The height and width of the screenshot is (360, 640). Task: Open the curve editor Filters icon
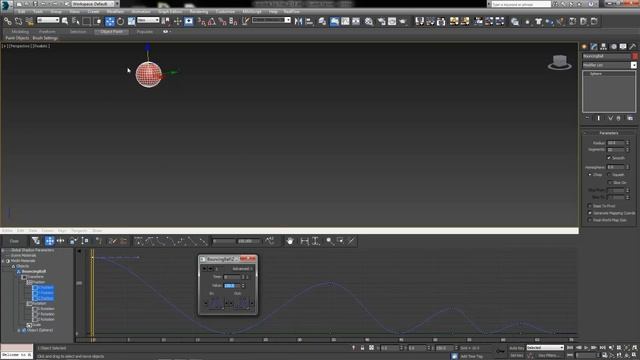coord(36,241)
